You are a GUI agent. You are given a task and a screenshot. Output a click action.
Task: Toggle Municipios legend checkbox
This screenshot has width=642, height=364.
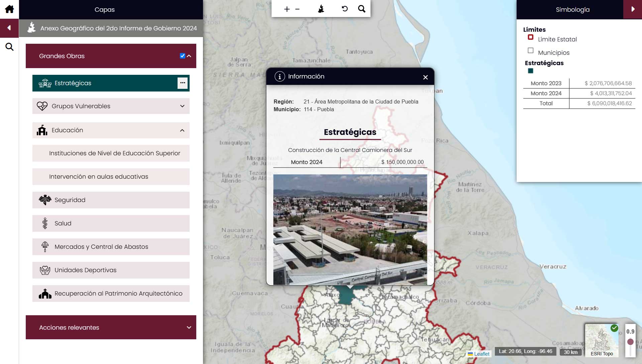(530, 50)
